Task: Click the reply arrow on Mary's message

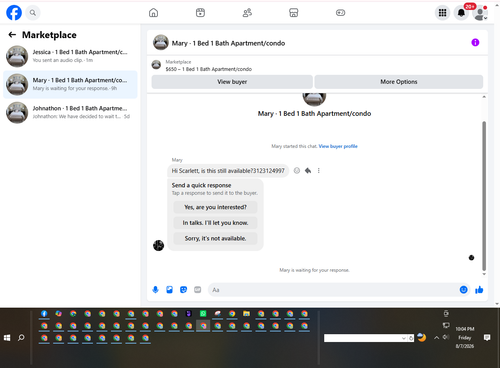Action: (308, 171)
